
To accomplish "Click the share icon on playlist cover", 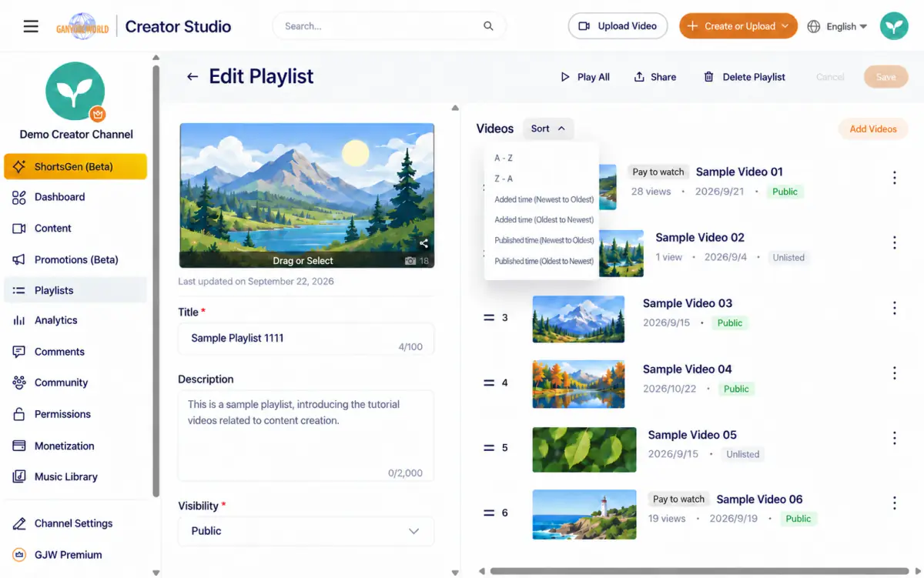I will [423, 243].
